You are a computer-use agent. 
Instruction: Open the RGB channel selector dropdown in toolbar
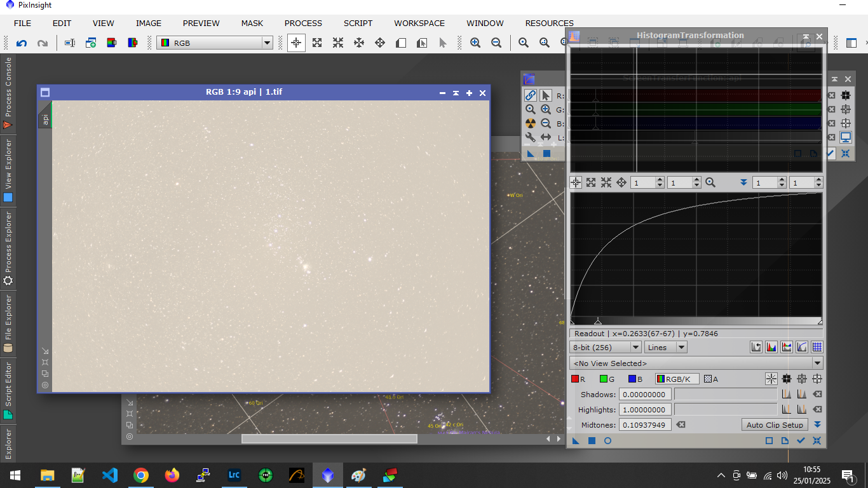[215, 43]
